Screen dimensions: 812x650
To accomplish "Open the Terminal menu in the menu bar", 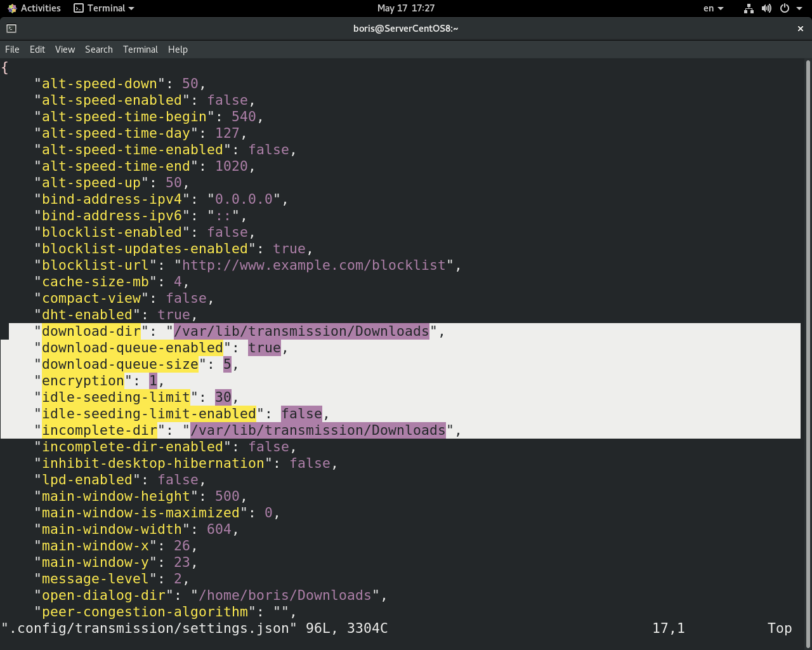I will coord(140,49).
